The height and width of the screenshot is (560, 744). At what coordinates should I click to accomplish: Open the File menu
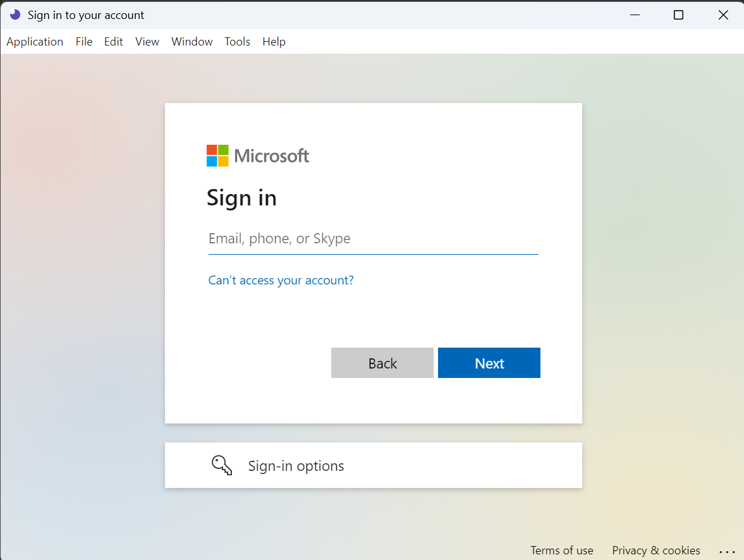(84, 42)
